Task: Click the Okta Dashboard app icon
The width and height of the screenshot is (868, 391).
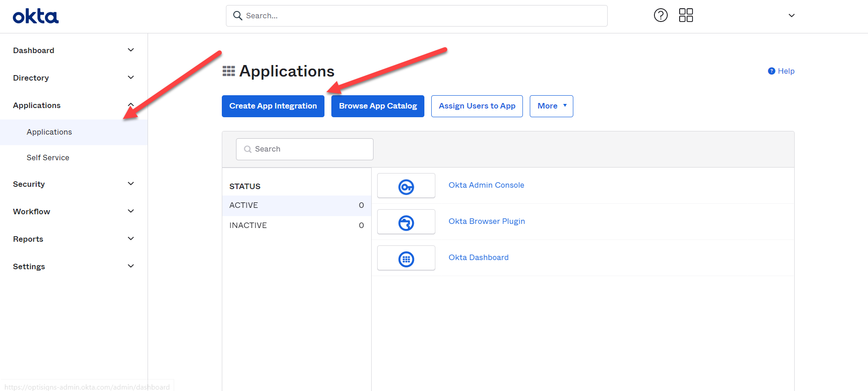Action: [x=406, y=258]
